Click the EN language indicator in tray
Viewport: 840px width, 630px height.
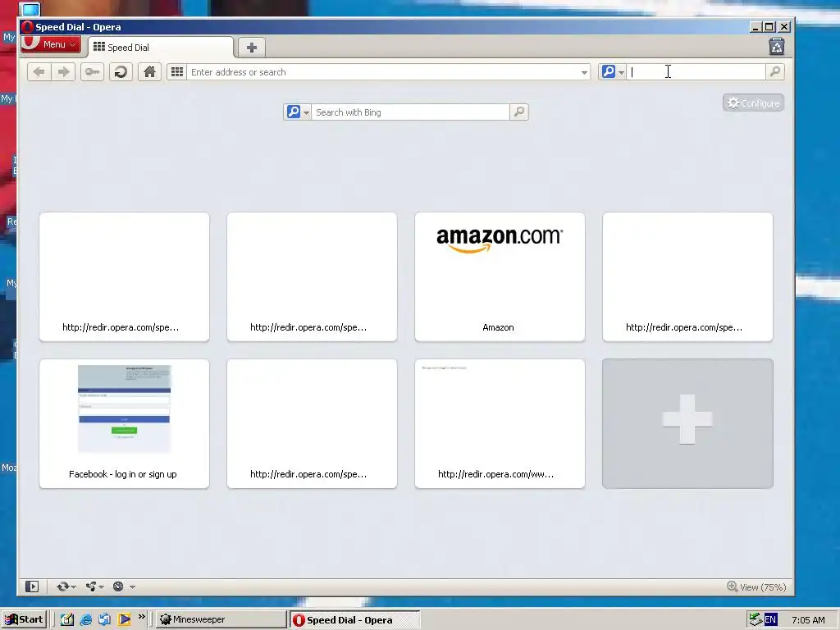(x=770, y=620)
